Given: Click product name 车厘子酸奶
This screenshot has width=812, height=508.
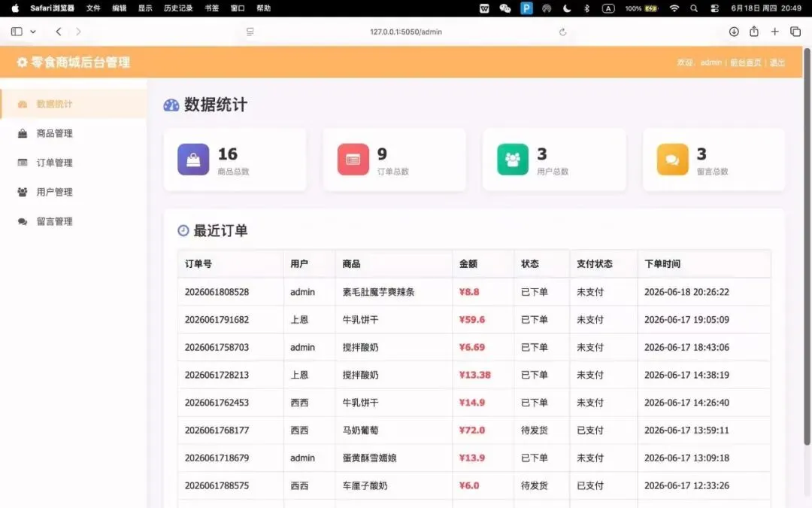Looking at the screenshot, I should (x=365, y=485).
